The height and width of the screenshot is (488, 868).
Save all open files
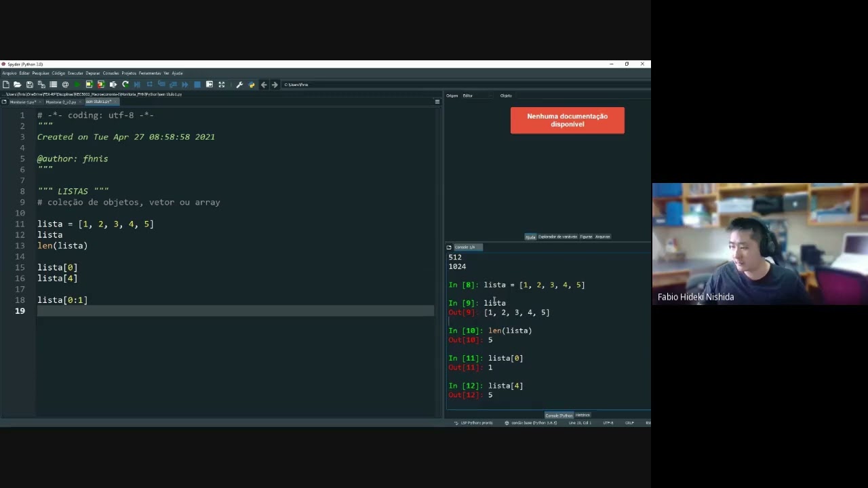click(x=41, y=85)
